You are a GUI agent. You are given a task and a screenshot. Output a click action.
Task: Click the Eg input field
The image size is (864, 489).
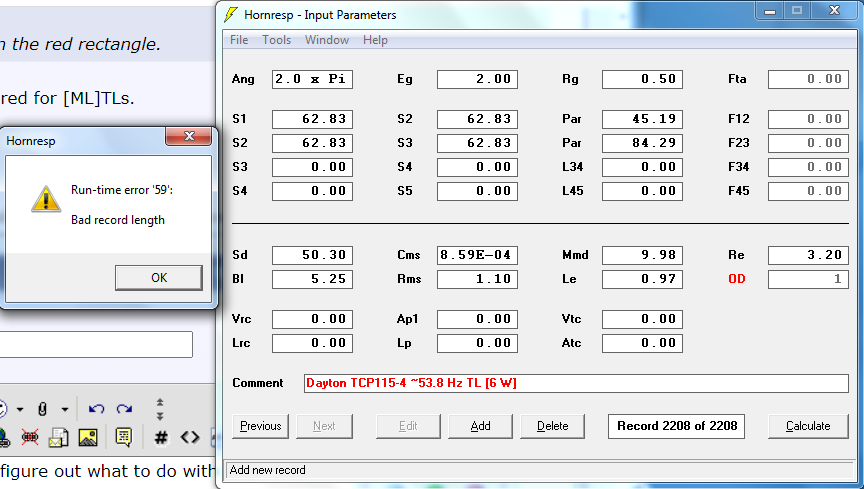[x=477, y=79]
